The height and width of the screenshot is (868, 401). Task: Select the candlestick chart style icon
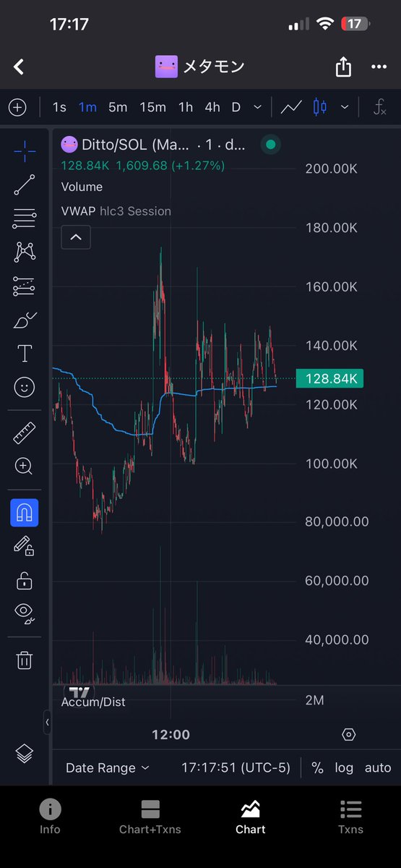tap(319, 107)
